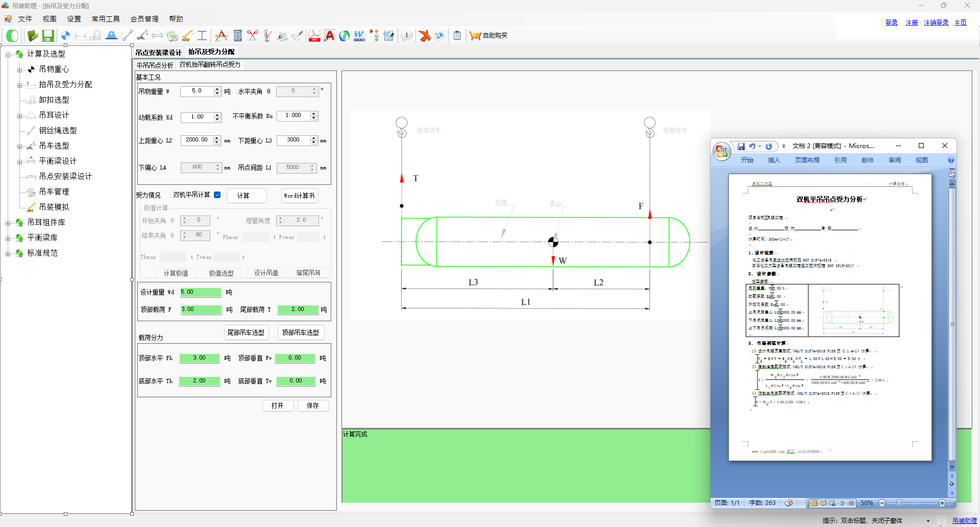Expand the 吊耳设计 tree node
Viewport: 980px width, 527px height.
coord(19,116)
